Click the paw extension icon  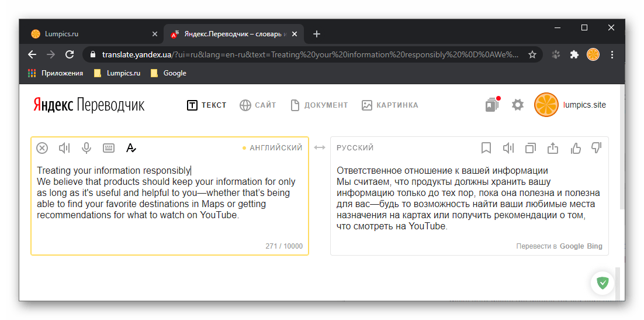(556, 54)
